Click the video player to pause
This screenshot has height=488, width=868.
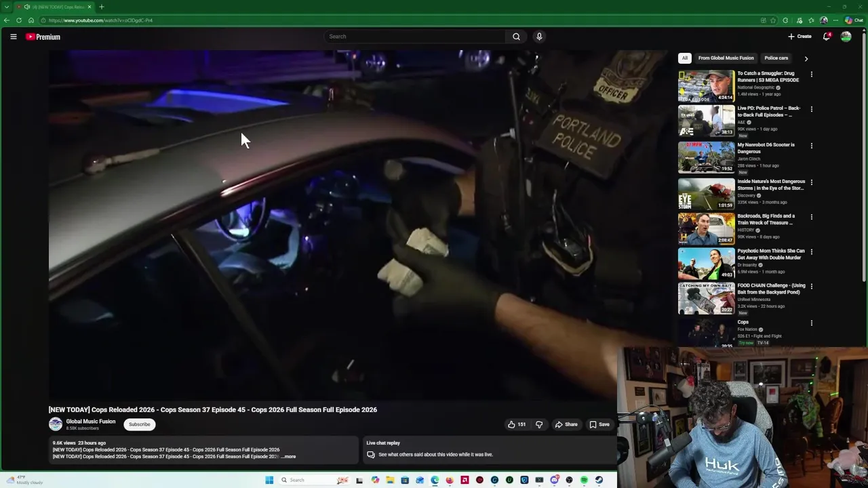358,225
